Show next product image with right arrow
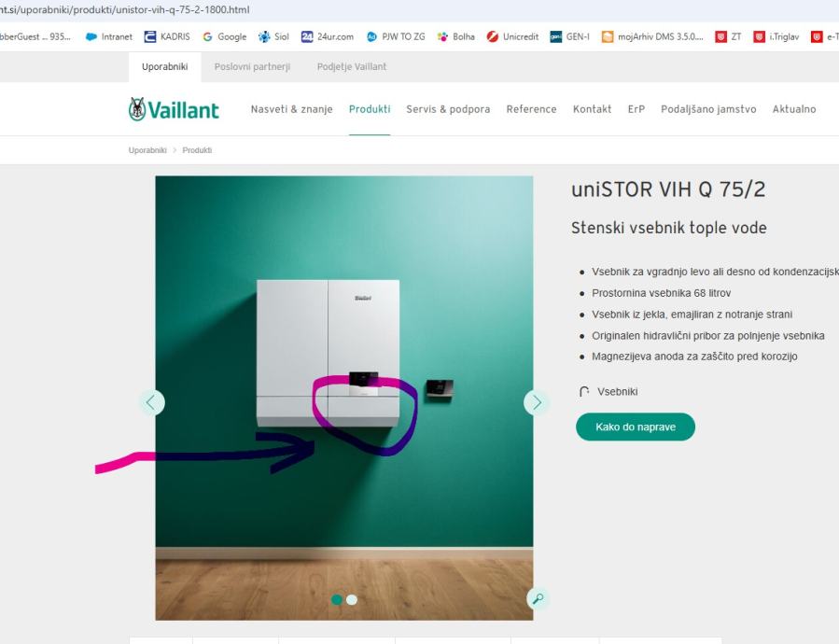Image resolution: width=839 pixels, height=644 pixels. 536,402
